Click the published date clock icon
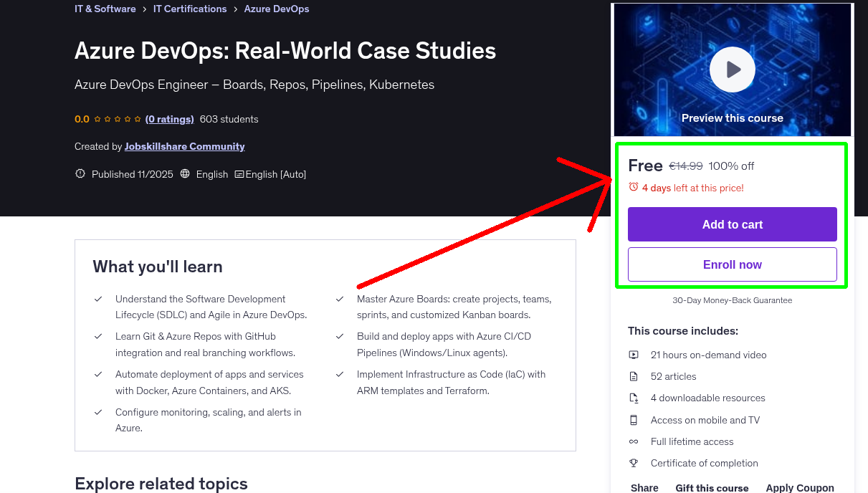Screen dimensions: 868x493 point(80,174)
